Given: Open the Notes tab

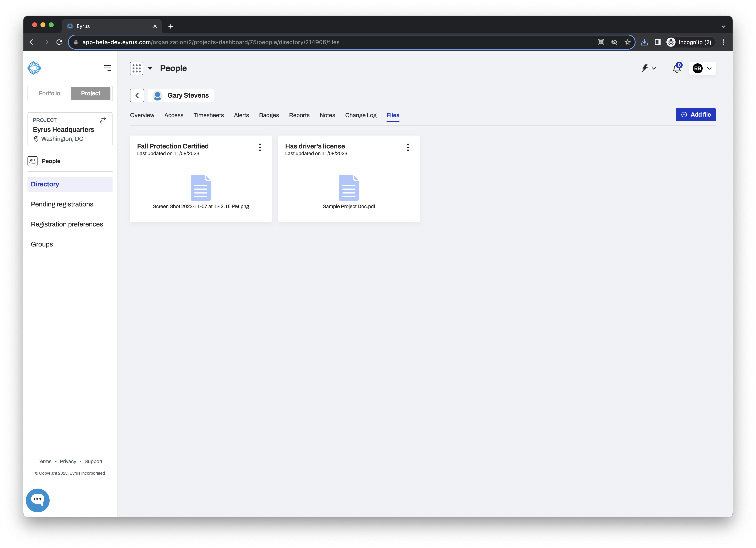Looking at the screenshot, I should [x=327, y=115].
